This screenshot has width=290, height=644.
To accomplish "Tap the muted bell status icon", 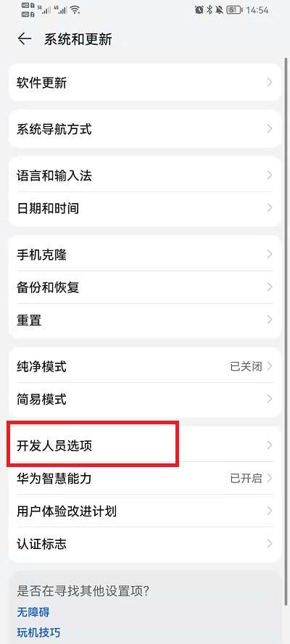I will point(220,10).
